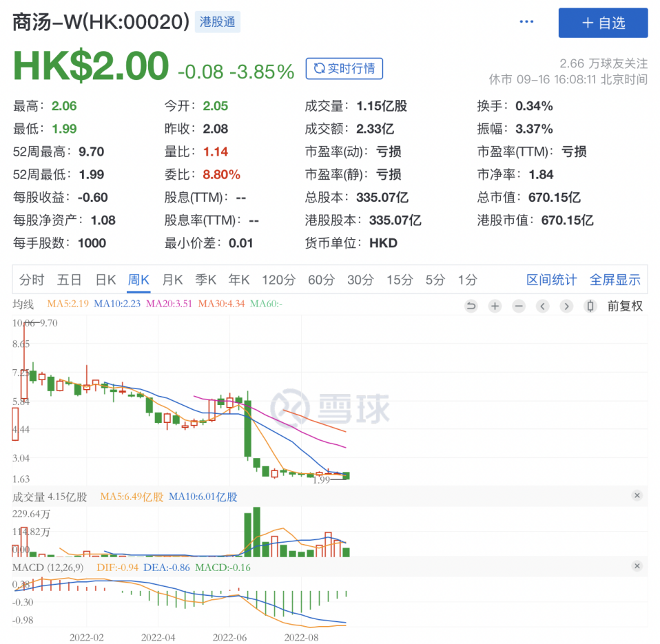Open 全屏显示 fullscreen view
Screen dimensions: 660x644
tap(615, 280)
